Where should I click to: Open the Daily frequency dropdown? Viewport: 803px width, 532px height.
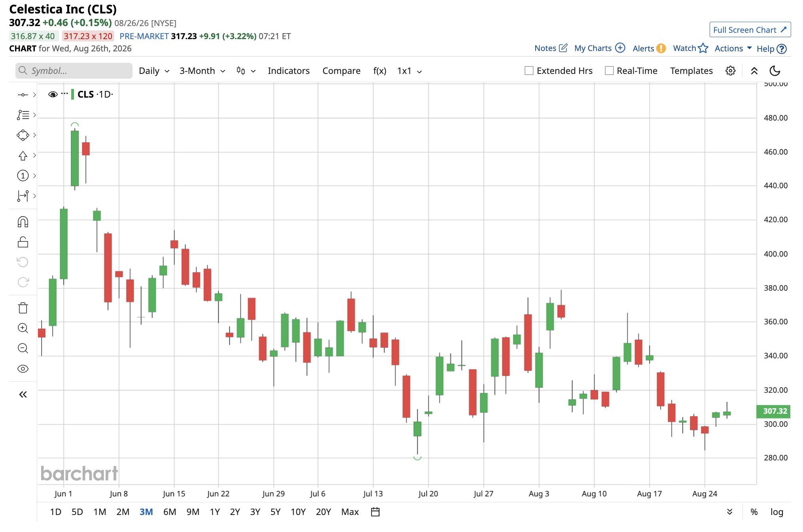[x=154, y=71]
